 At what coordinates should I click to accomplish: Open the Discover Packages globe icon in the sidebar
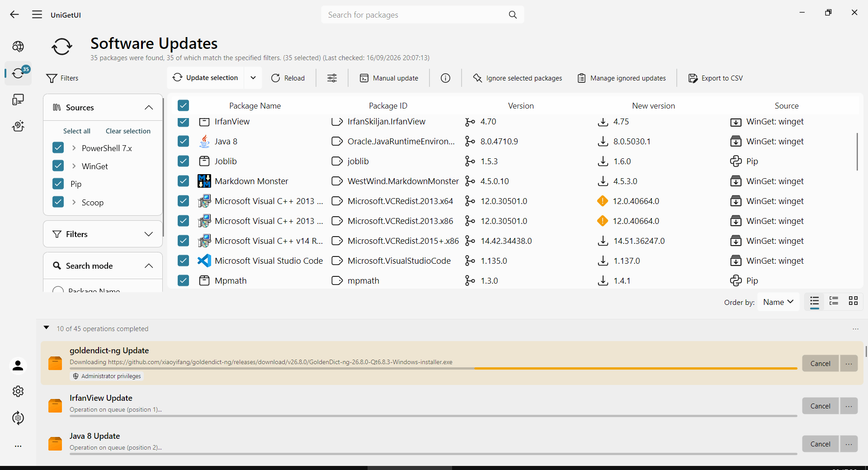pyautogui.click(x=18, y=47)
